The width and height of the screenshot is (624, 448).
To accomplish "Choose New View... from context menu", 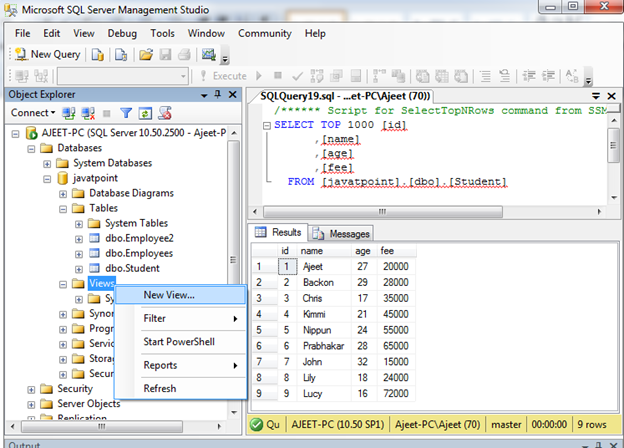I will pyautogui.click(x=180, y=295).
